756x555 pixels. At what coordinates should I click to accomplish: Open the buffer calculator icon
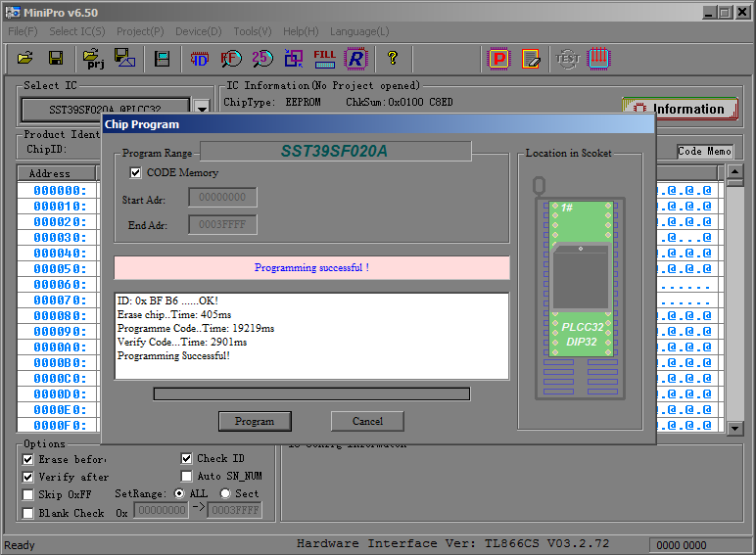pos(162,59)
